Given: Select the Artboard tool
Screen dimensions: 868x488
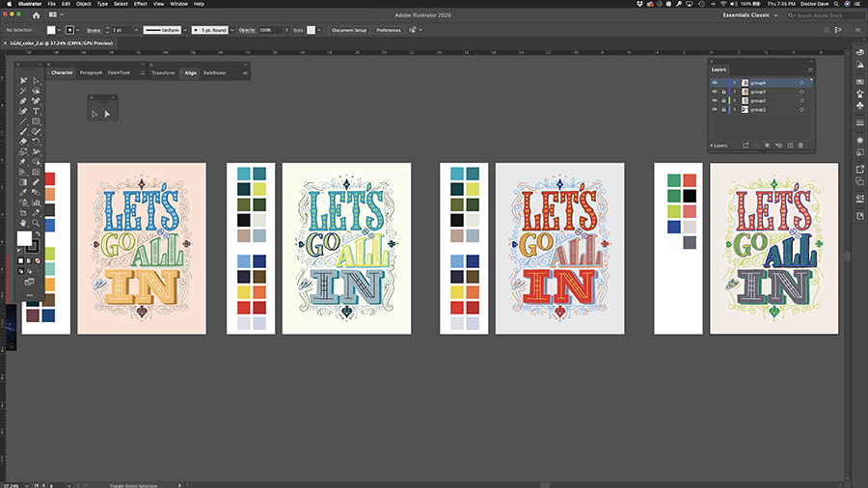Looking at the screenshot, I should click(x=23, y=213).
